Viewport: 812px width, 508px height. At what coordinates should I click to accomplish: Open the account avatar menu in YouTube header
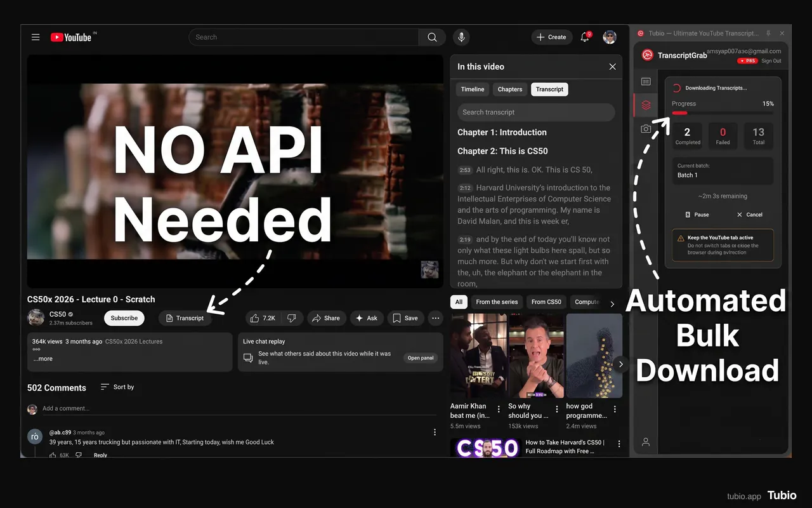point(610,37)
